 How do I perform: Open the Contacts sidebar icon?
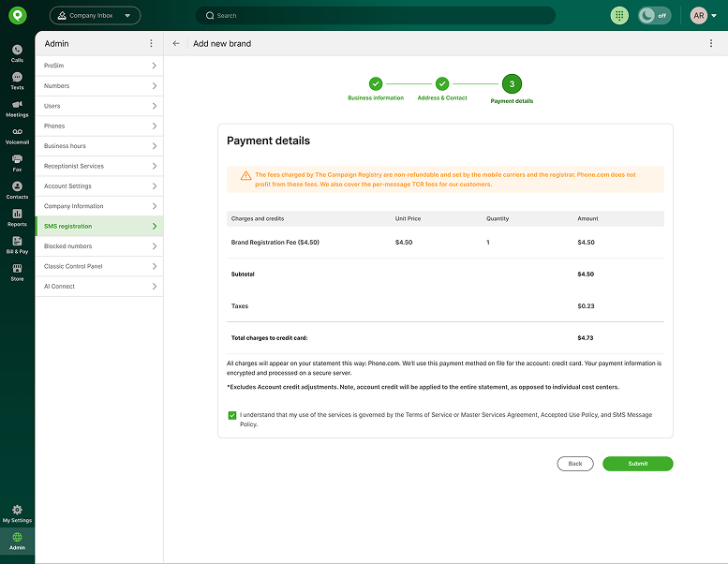(x=17, y=186)
